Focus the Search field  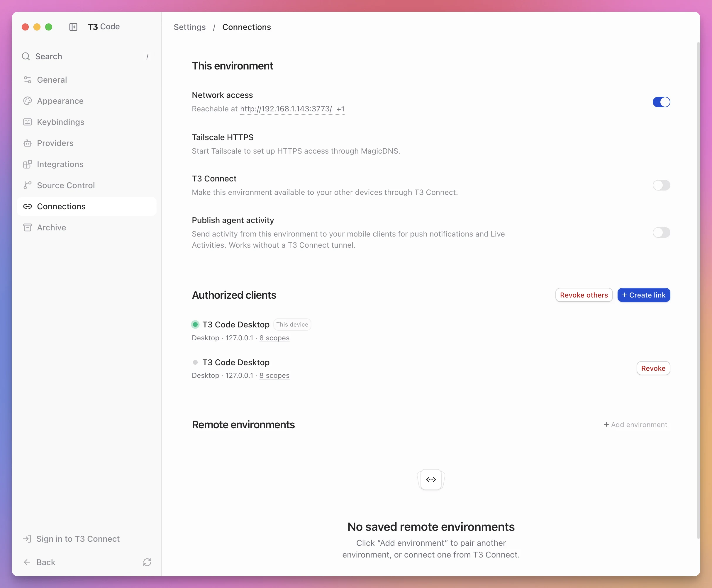(87, 56)
